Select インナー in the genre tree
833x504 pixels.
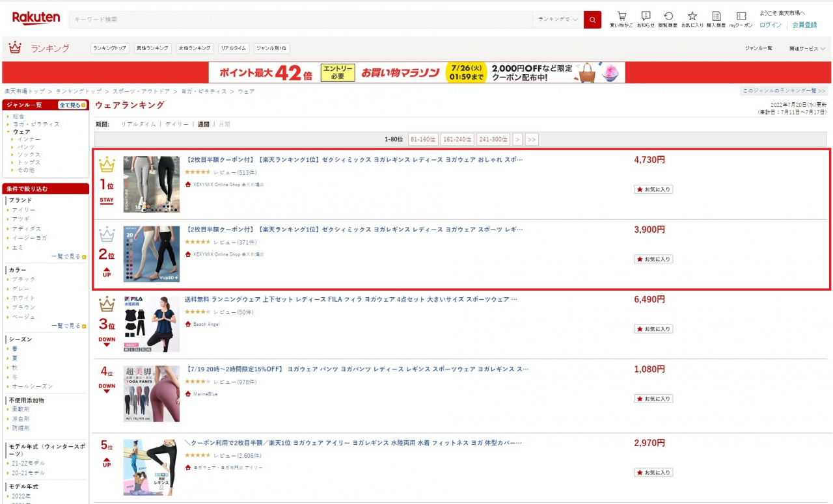[29, 139]
